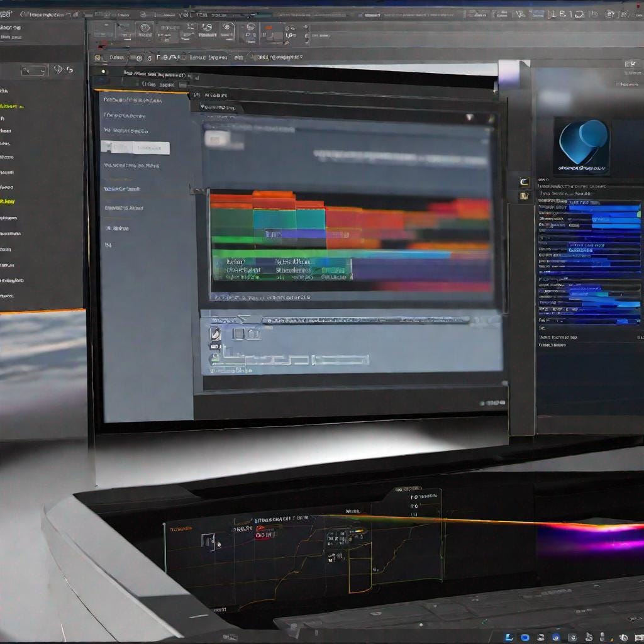Click the long horizontal scrollbar above the light panel
Image resolution: width=644 pixels, height=644 pixels.
coord(365,320)
